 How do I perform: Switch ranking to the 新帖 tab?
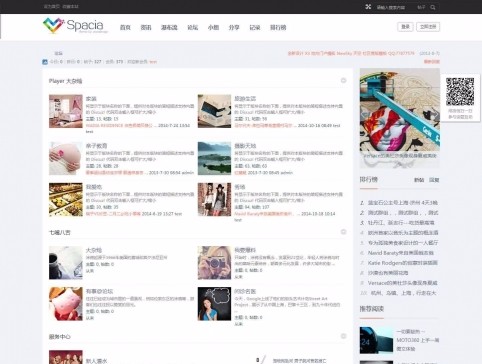(x=419, y=180)
